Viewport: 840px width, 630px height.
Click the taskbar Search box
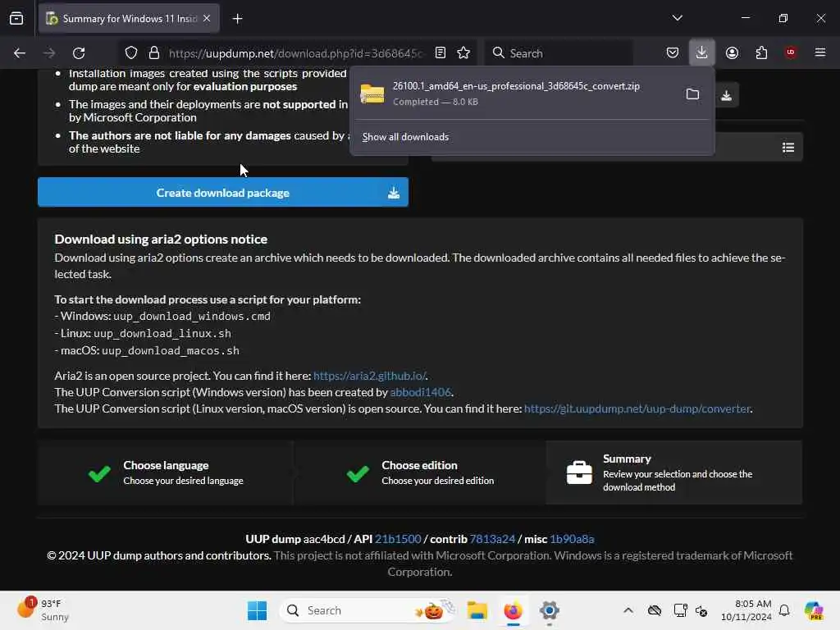pos(368,610)
